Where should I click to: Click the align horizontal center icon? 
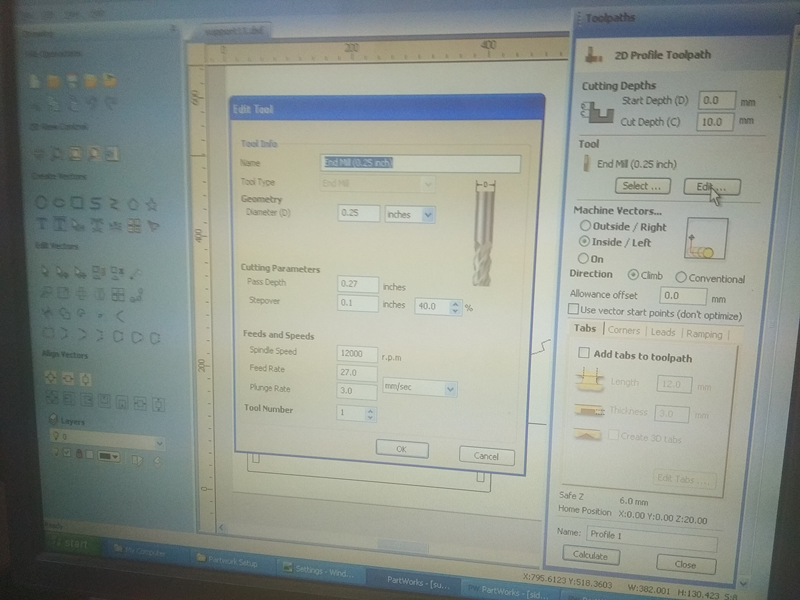68,379
